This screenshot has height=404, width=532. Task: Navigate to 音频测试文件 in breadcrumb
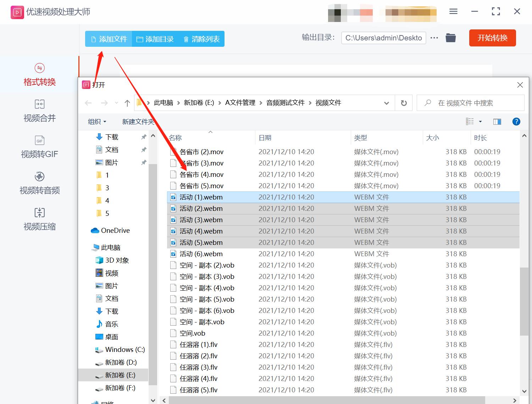coord(285,103)
